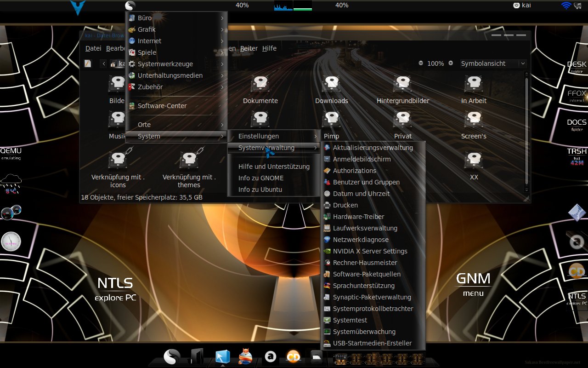Click the CPU graph monitor in top panel
This screenshot has height=368, width=588.
tap(283, 6)
